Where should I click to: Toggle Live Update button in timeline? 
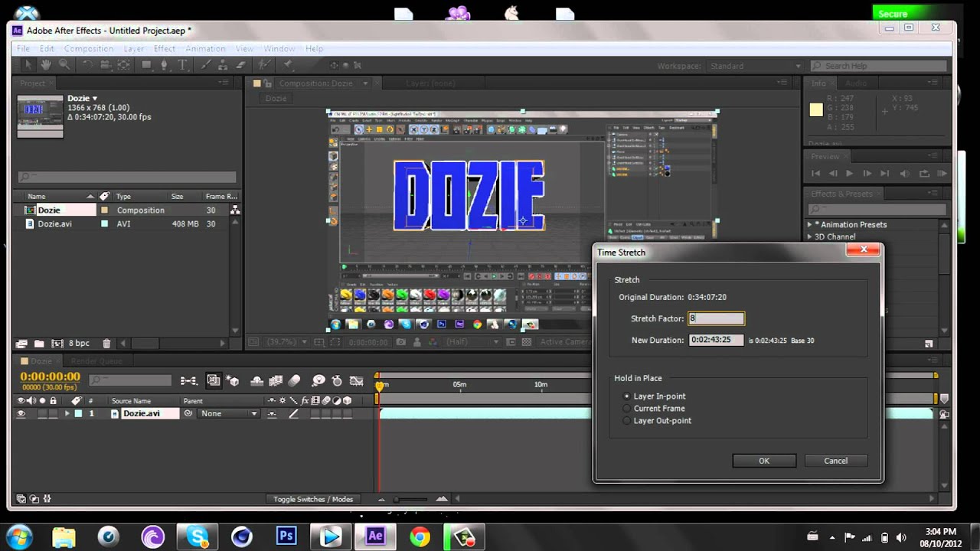click(x=214, y=380)
